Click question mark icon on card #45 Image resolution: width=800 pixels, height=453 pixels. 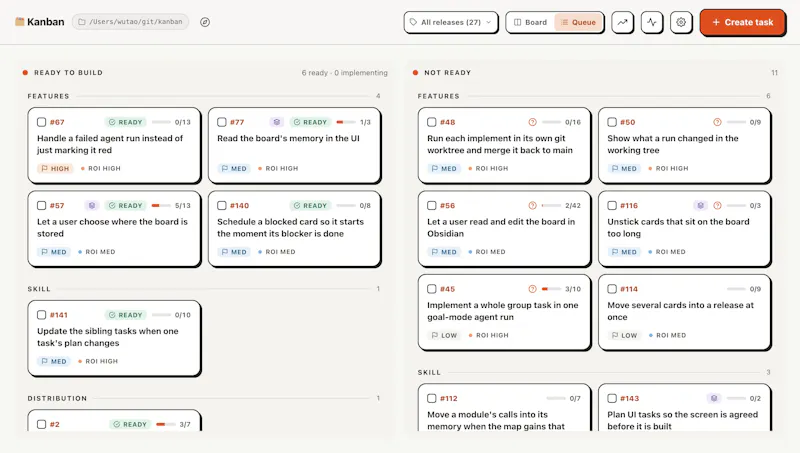coord(532,289)
